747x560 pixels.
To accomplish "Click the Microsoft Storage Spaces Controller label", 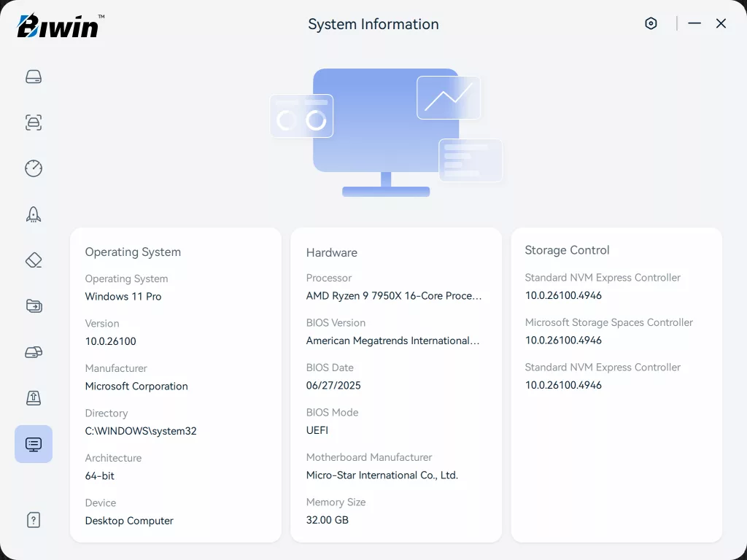I will click(x=609, y=322).
